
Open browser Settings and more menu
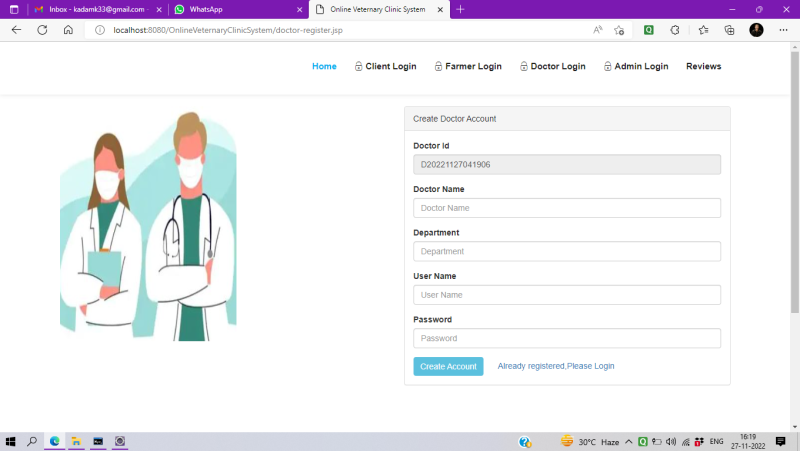tap(783, 30)
